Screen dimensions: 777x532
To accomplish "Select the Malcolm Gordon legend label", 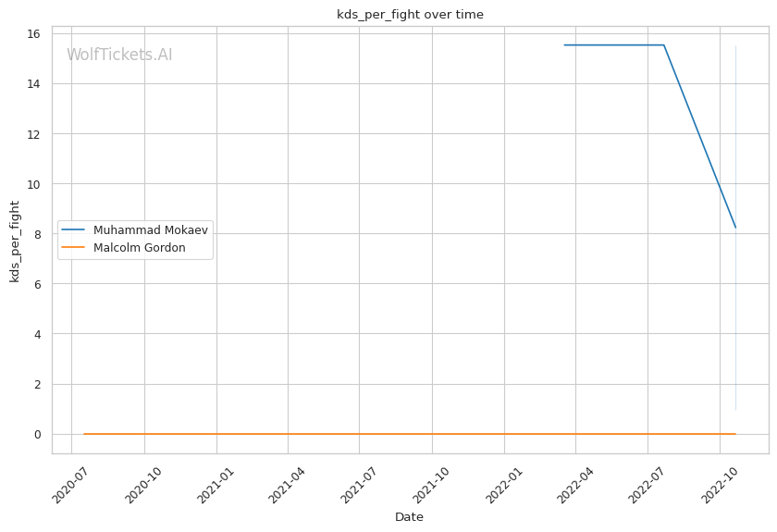I will 140,248.
